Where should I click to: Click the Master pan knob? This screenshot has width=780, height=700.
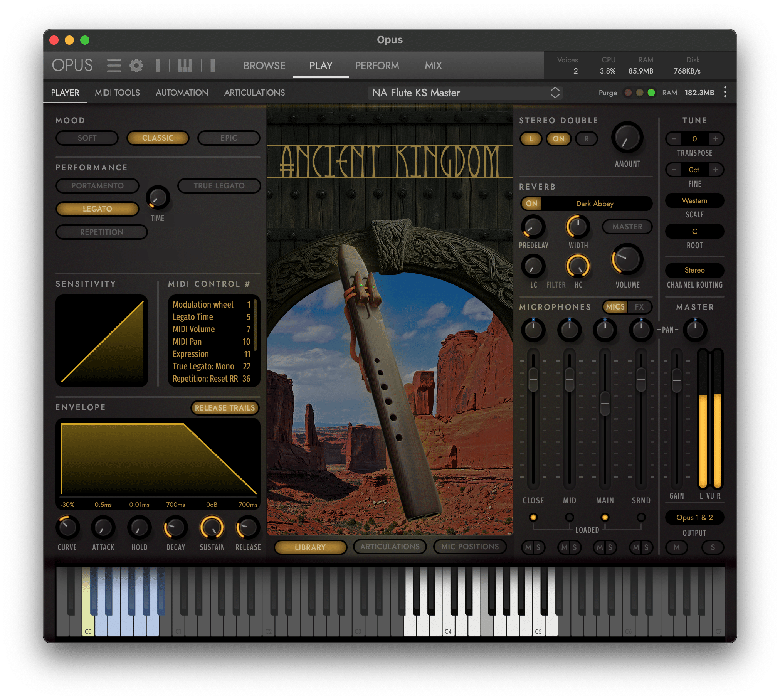coord(695,330)
